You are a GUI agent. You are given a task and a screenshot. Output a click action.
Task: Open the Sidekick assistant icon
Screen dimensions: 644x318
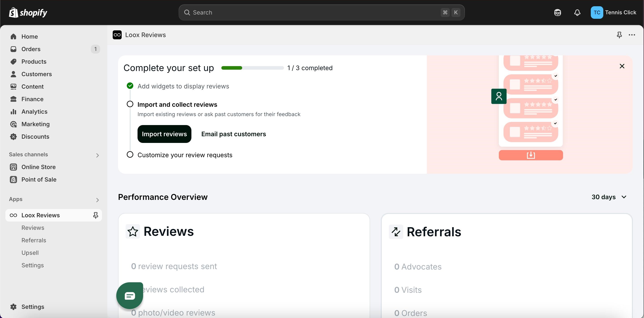[x=557, y=13]
